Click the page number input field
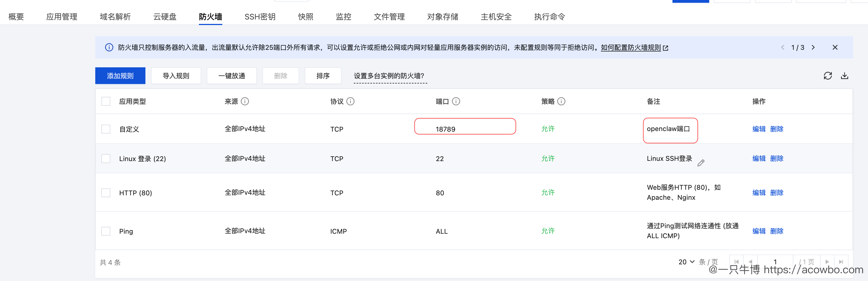The width and height of the screenshot is (868, 281). coord(775,262)
